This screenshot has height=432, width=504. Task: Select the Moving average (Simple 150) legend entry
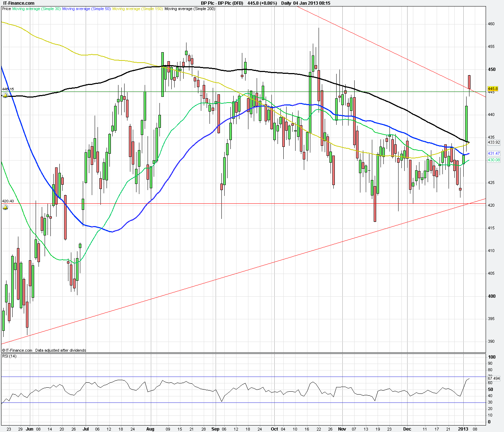[x=138, y=9]
